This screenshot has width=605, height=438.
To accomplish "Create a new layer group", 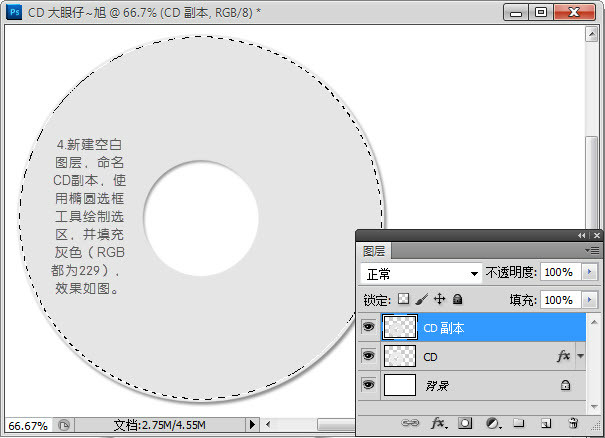I will (x=519, y=424).
